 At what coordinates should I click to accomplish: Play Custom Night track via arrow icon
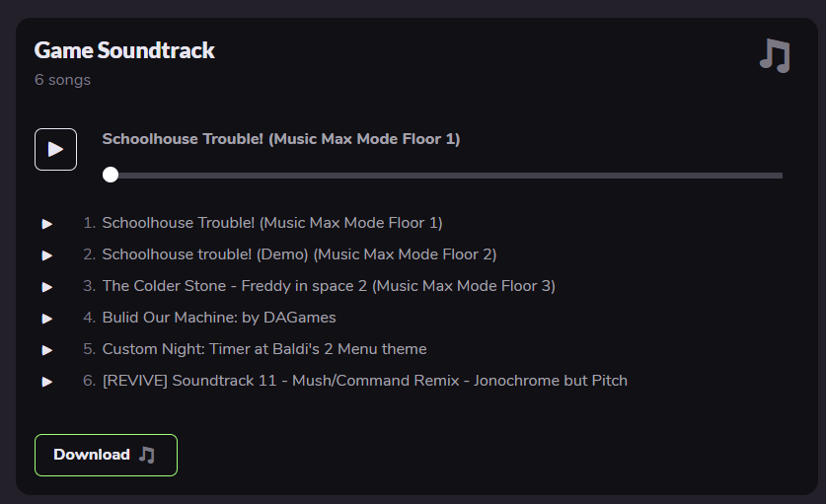coord(47,350)
